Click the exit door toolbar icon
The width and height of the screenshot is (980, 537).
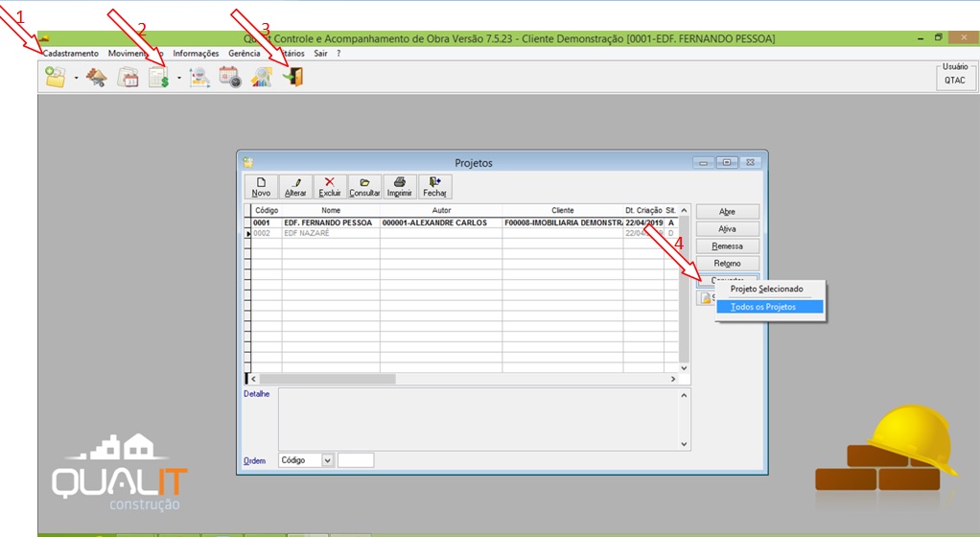pyautogui.click(x=293, y=78)
